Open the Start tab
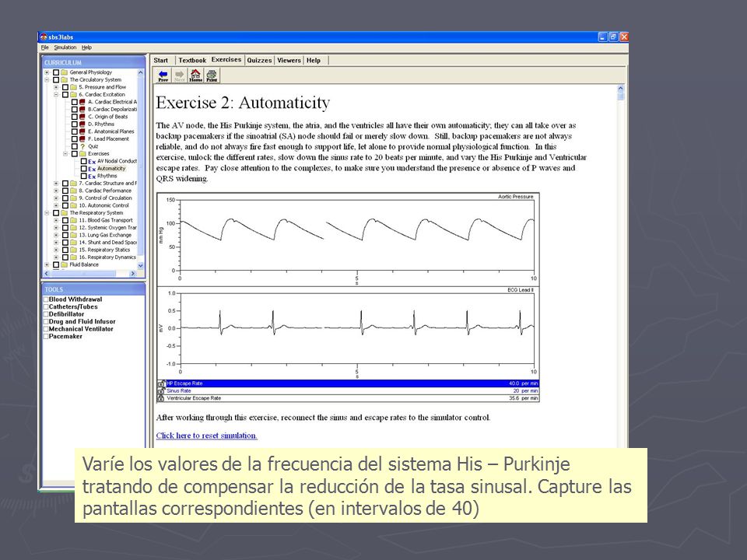This screenshot has height=560, width=747. [161, 61]
